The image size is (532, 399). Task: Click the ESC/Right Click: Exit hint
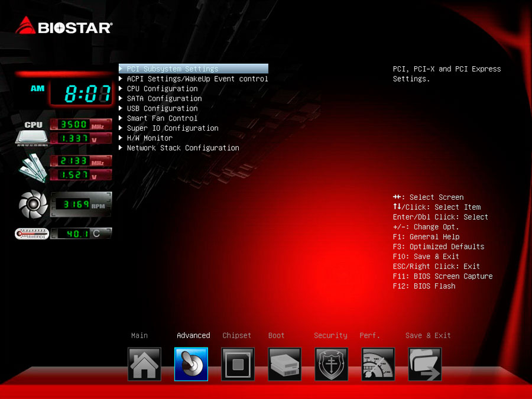click(436, 267)
